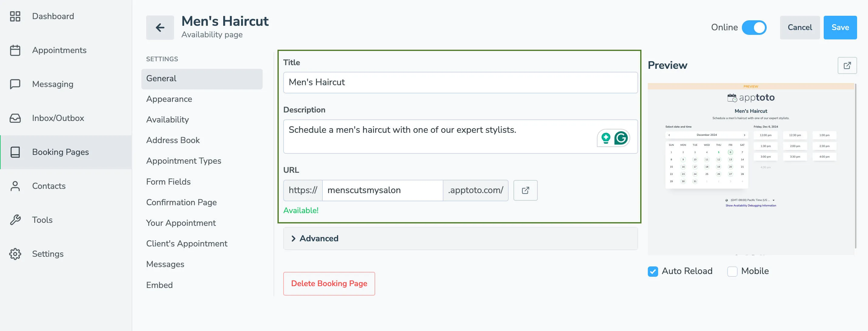Viewport: 868px width, 331px height.
Task: Go to next month in the preview calendar
Action: [744, 135]
